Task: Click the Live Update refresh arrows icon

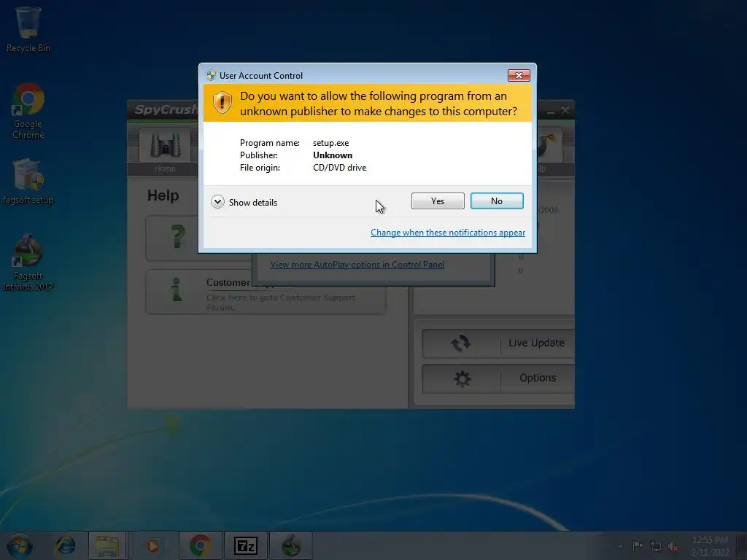Action: [461, 343]
